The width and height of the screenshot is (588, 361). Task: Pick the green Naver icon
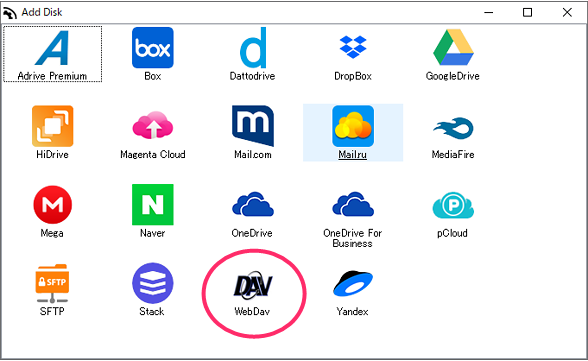coord(153,205)
